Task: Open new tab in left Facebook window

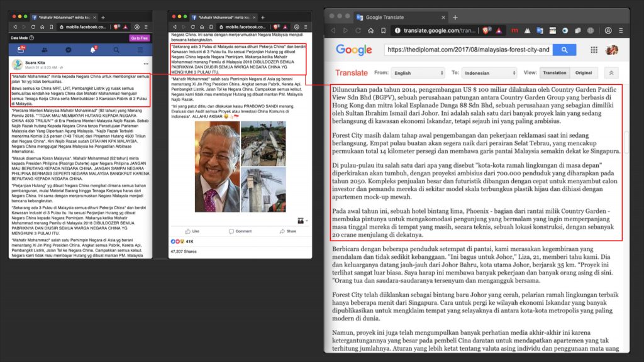Action: pos(103,17)
